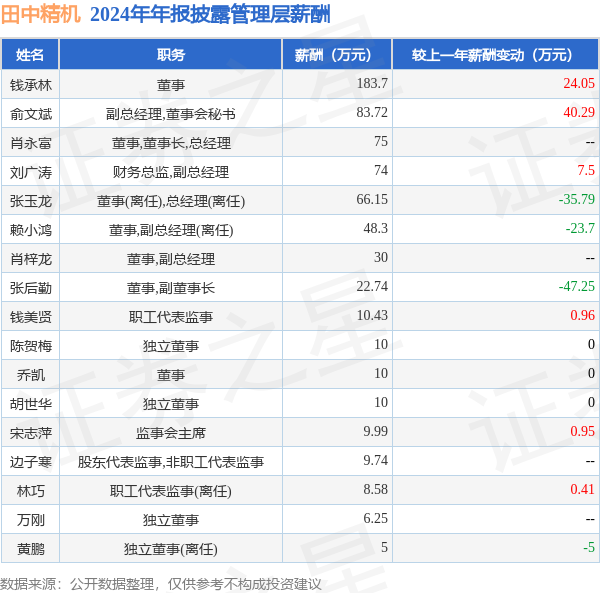
Task: Click the position 财务总监,副总经理
Action: tap(171, 172)
